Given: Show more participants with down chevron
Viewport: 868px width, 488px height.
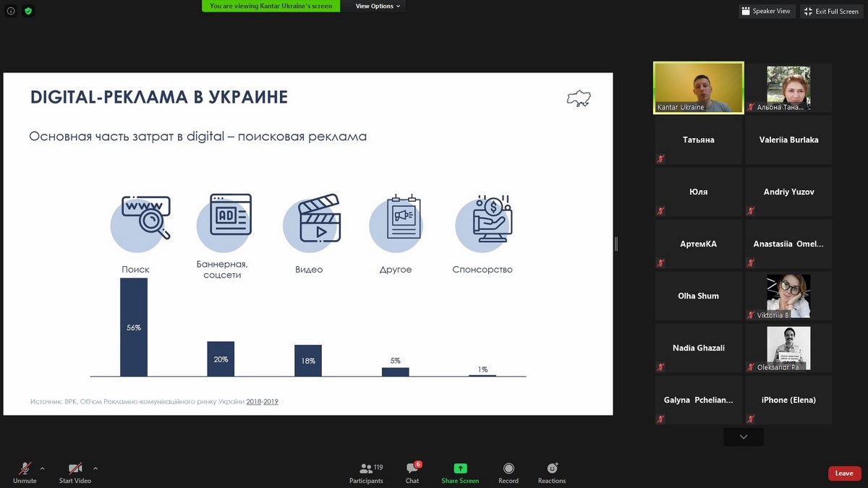Looking at the screenshot, I should pyautogui.click(x=743, y=437).
